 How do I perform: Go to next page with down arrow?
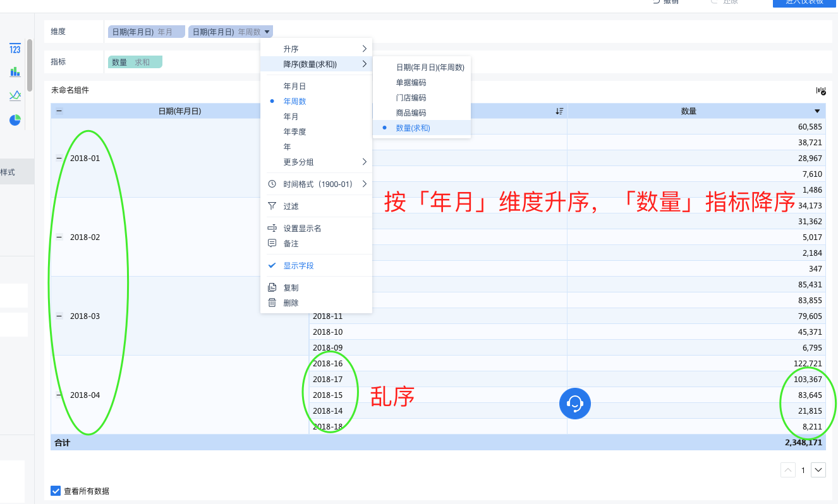[818, 470]
